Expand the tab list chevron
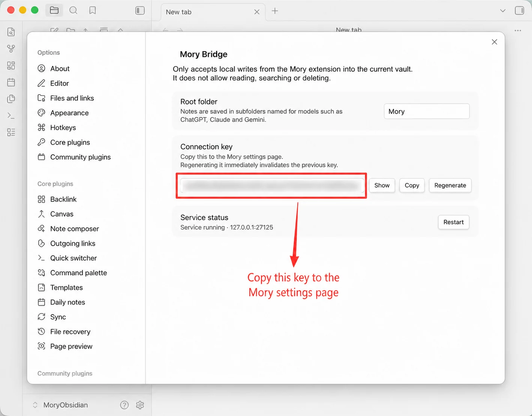This screenshot has height=416, width=532. click(503, 11)
